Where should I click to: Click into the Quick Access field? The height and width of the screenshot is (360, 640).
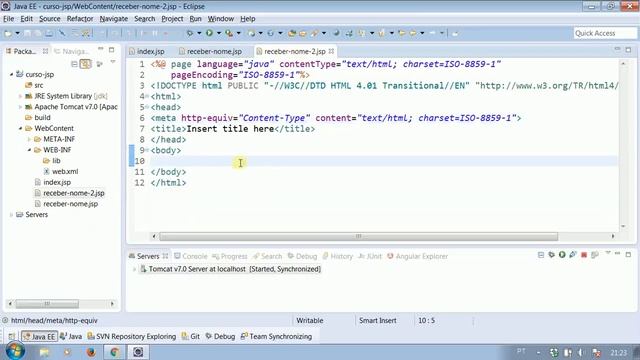click(x=605, y=33)
